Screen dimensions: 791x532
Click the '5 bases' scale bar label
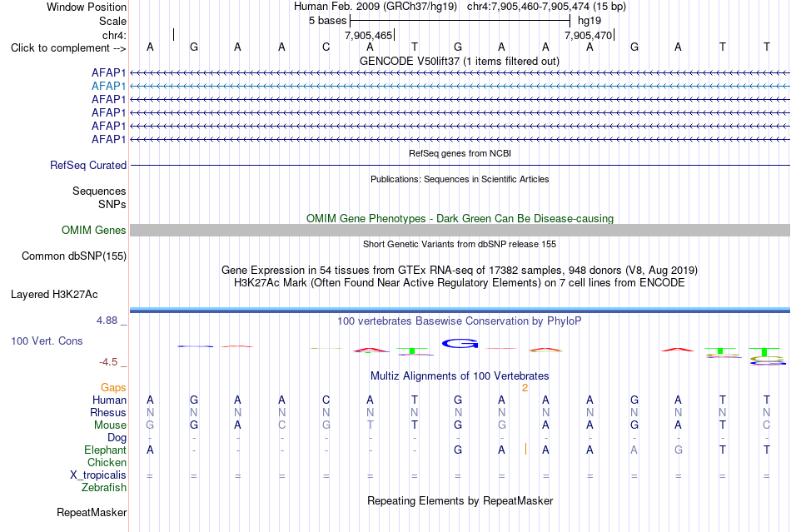pos(328,21)
